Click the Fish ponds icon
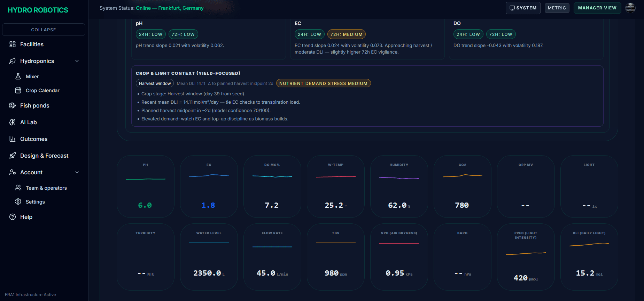The height and width of the screenshot is (301, 644). click(13, 105)
